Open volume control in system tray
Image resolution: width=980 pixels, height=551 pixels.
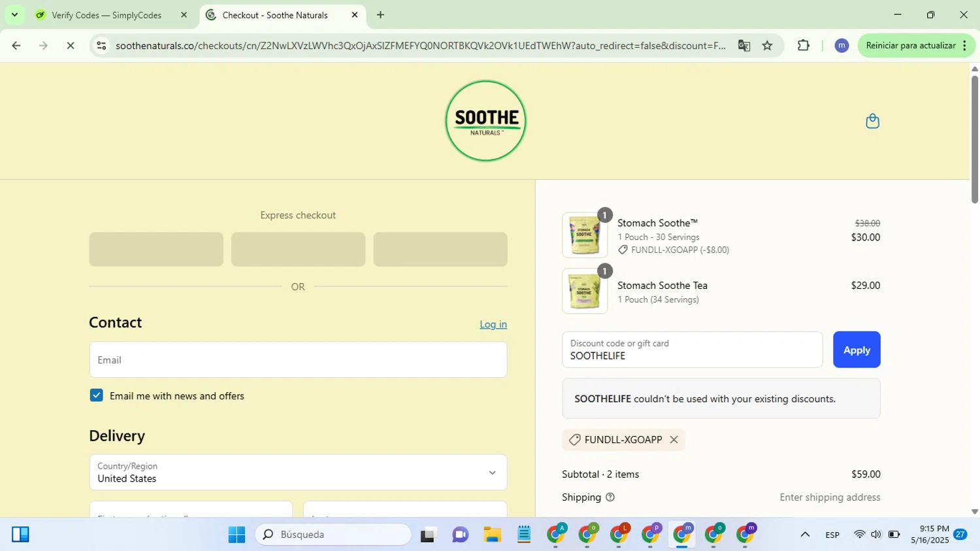[876, 535]
